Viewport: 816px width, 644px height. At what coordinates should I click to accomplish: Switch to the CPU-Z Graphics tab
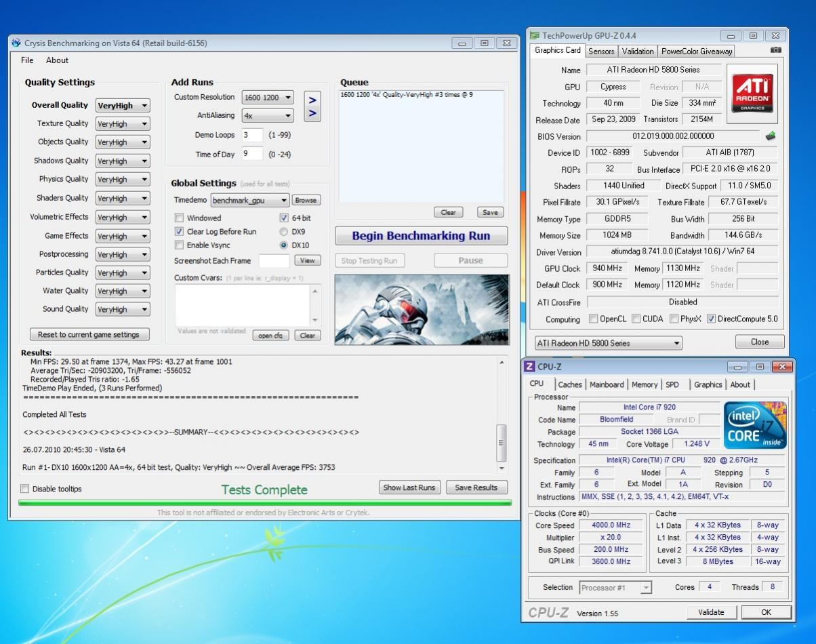pos(708,385)
